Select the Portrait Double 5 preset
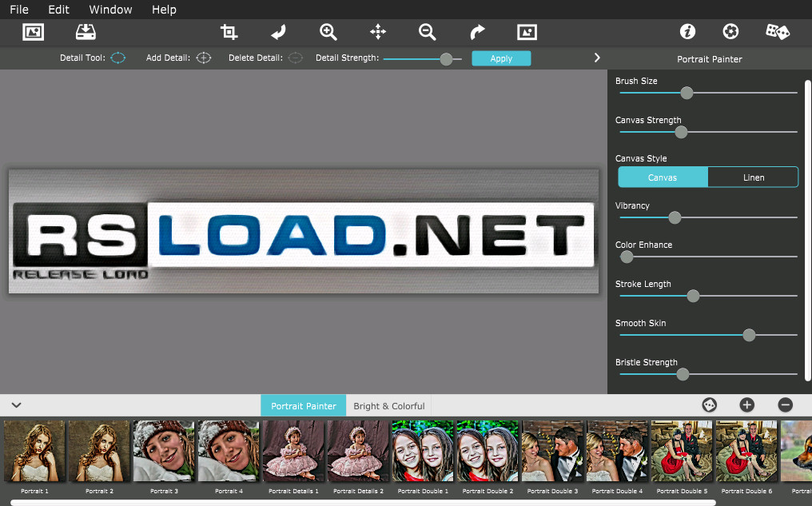The width and height of the screenshot is (812, 506). pos(682,451)
